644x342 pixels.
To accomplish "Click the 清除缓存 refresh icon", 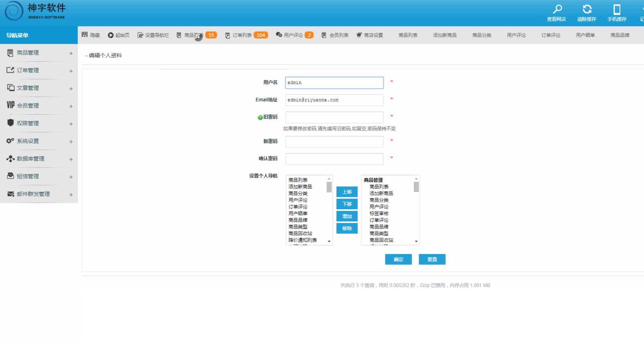I will click(587, 9).
